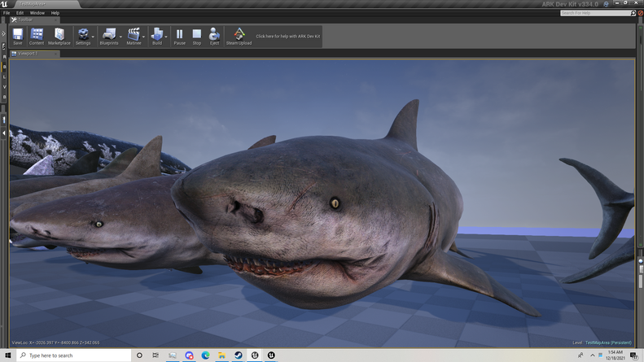
Task: Open the notification center icon
Action: (x=634, y=355)
